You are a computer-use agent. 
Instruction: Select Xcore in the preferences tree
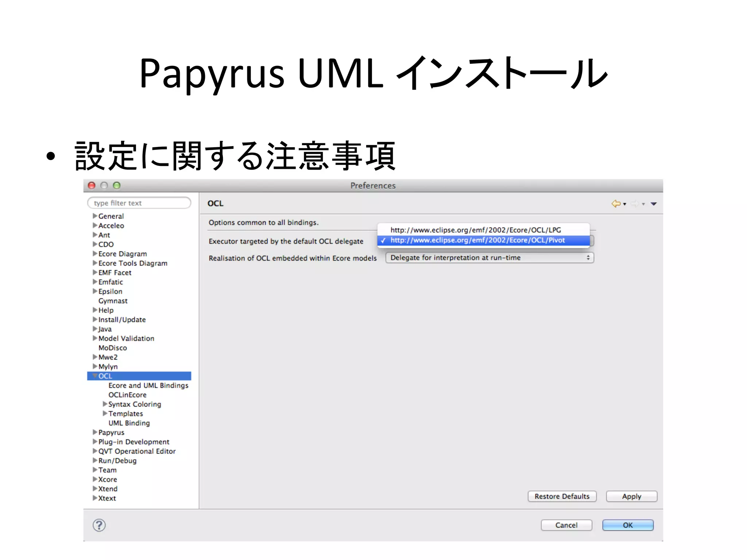click(x=107, y=479)
